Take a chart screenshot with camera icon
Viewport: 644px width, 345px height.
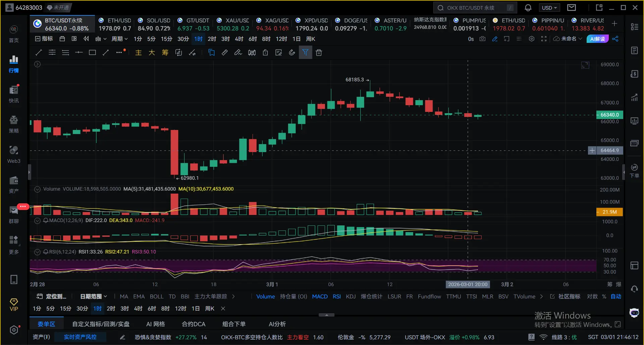click(482, 39)
